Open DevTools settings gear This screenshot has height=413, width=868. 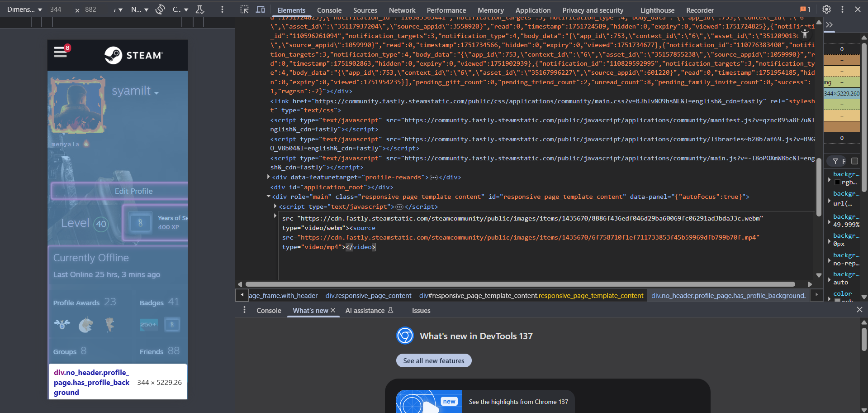click(826, 10)
